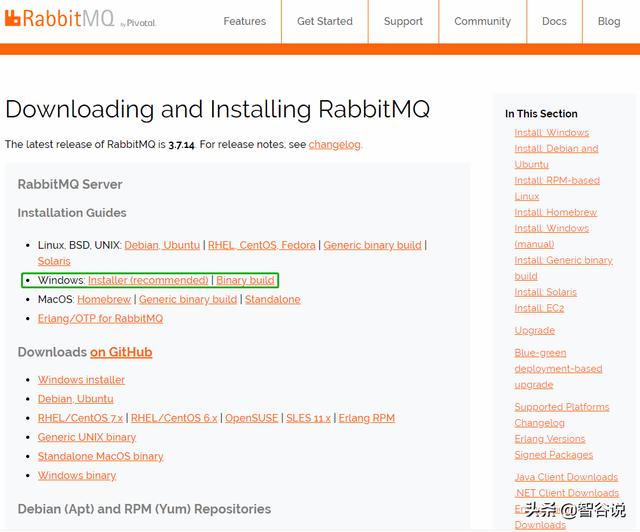Open the Solaris installation guide link
640x532 pixels.
point(54,261)
